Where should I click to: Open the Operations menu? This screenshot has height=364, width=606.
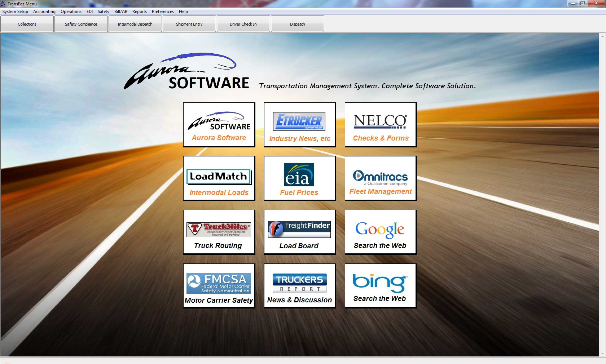click(x=71, y=12)
